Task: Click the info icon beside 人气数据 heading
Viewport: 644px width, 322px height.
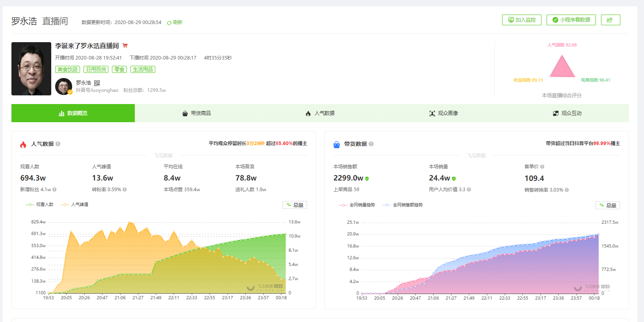Action: (x=58, y=144)
